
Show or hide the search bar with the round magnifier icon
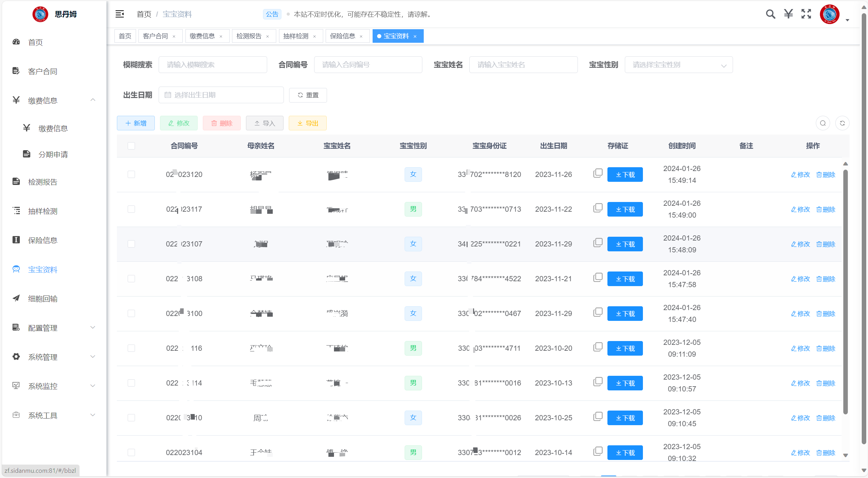[823, 123]
